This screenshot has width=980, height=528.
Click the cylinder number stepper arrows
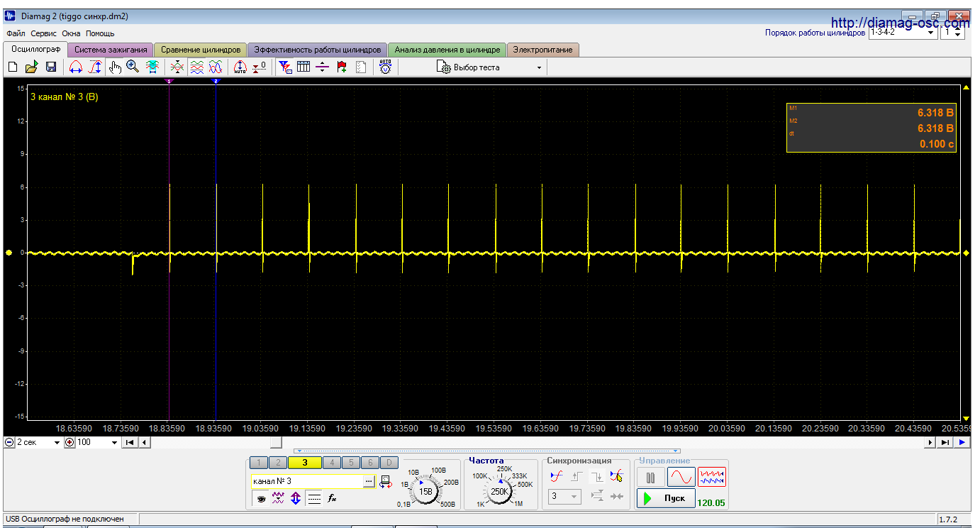(958, 33)
